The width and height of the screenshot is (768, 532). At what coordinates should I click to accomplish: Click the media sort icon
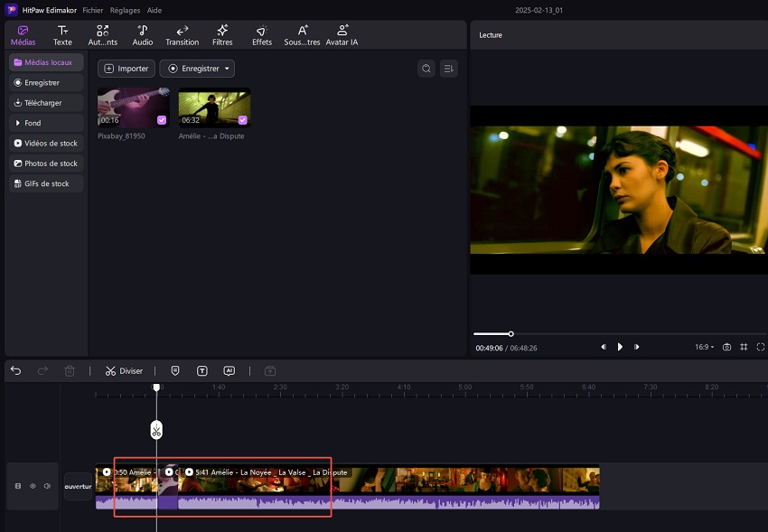coord(449,69)
